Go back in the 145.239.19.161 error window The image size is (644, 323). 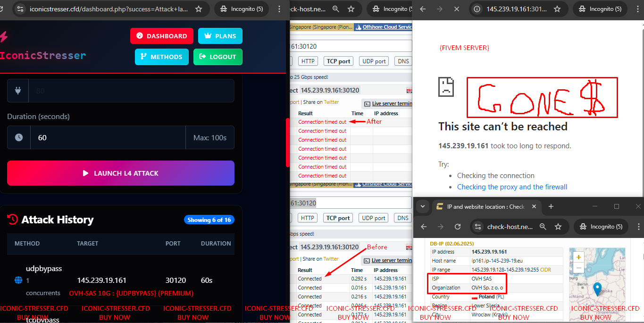pos(422,9)
